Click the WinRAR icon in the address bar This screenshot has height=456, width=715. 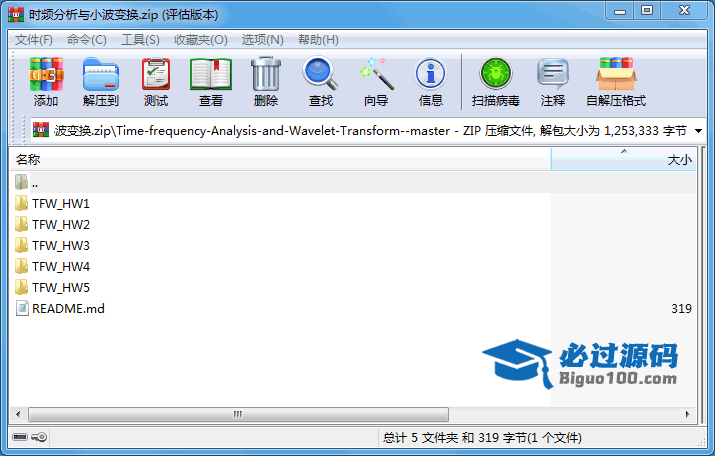[x=41, y=130]
